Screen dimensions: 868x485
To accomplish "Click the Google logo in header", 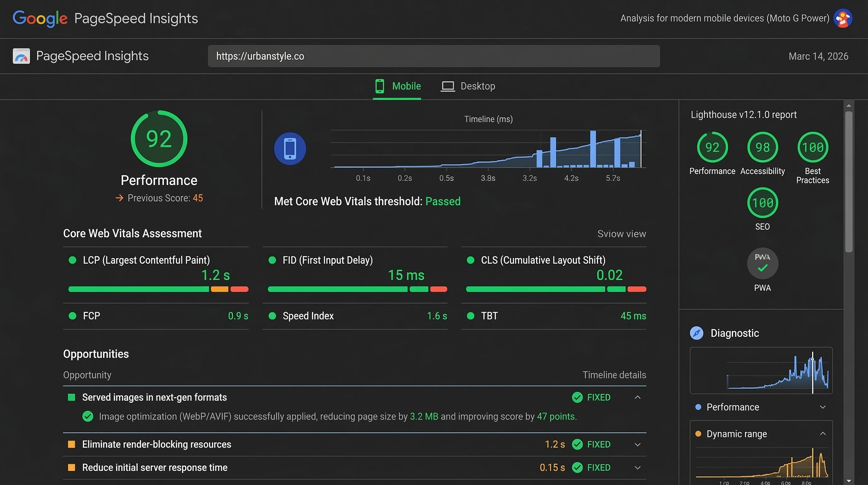I will (40, 19).
